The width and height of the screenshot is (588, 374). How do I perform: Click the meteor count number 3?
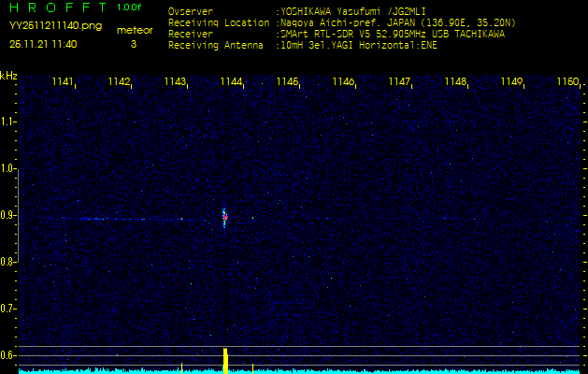click(x=133, y=44)
